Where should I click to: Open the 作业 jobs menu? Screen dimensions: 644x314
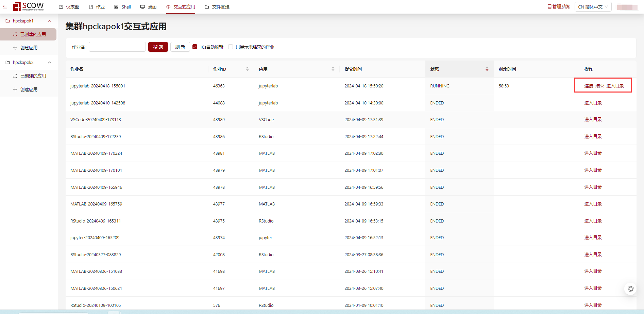(x=97, y=7)
